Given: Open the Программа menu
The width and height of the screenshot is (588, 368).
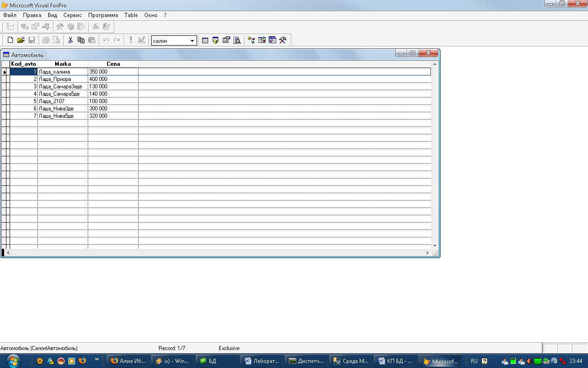Looking at the screenshot, I should click(x=103, y=15).
